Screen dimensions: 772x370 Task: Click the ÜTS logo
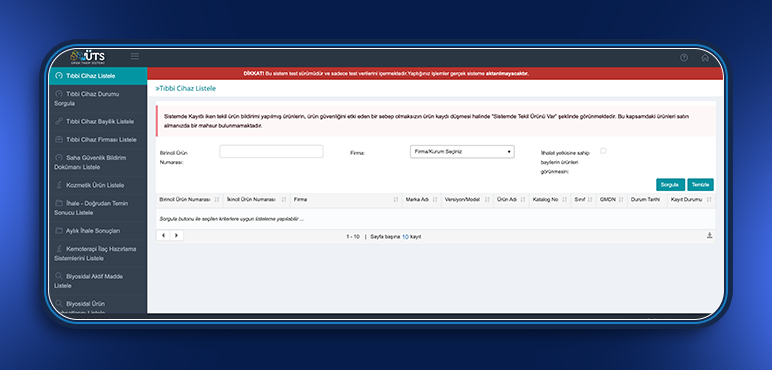click(x=87, y=57)
